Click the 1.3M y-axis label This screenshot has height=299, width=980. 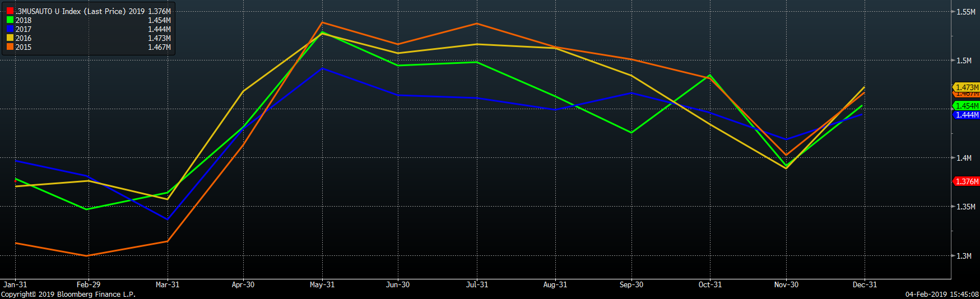(964, 256)
